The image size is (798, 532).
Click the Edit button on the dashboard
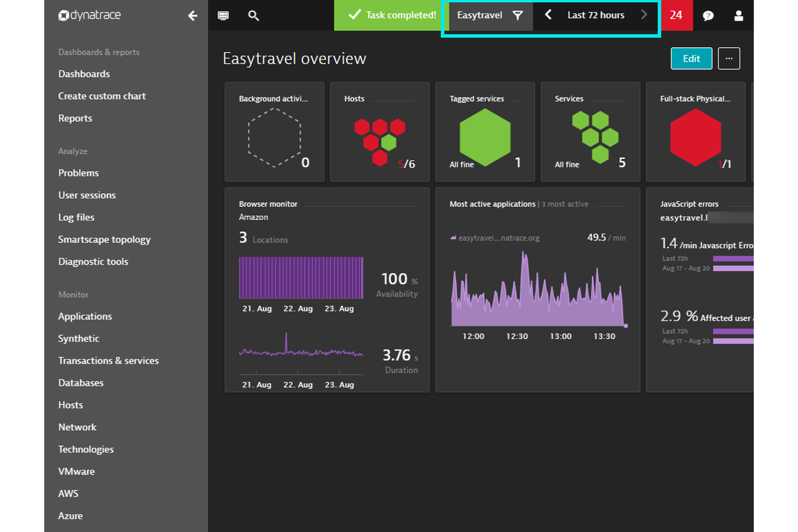coord(691,58)
